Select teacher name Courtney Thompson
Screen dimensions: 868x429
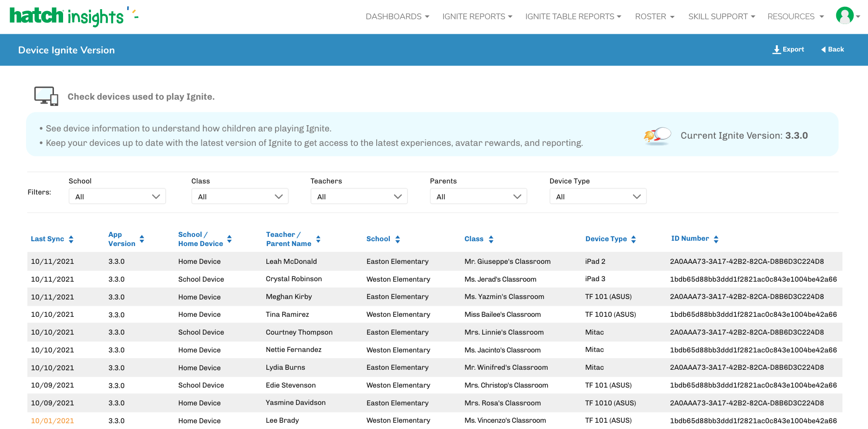pyautogui.click(x=299, y=332)
